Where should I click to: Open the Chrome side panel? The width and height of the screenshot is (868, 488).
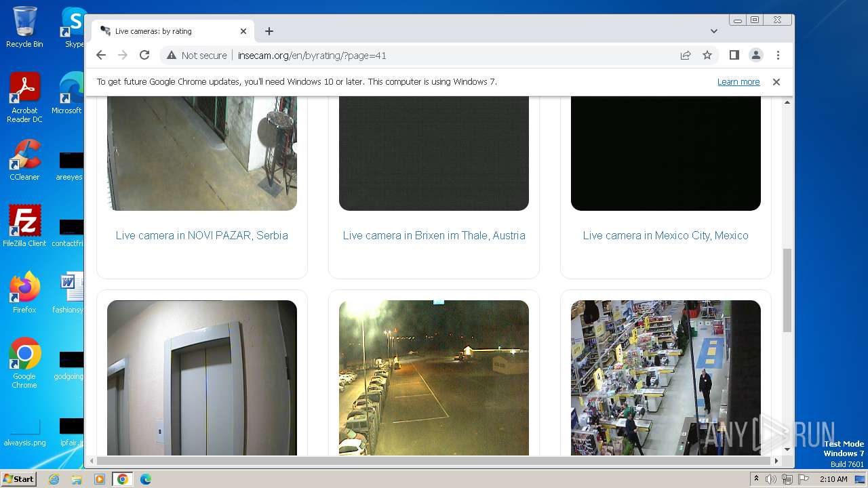coord(734,56)
